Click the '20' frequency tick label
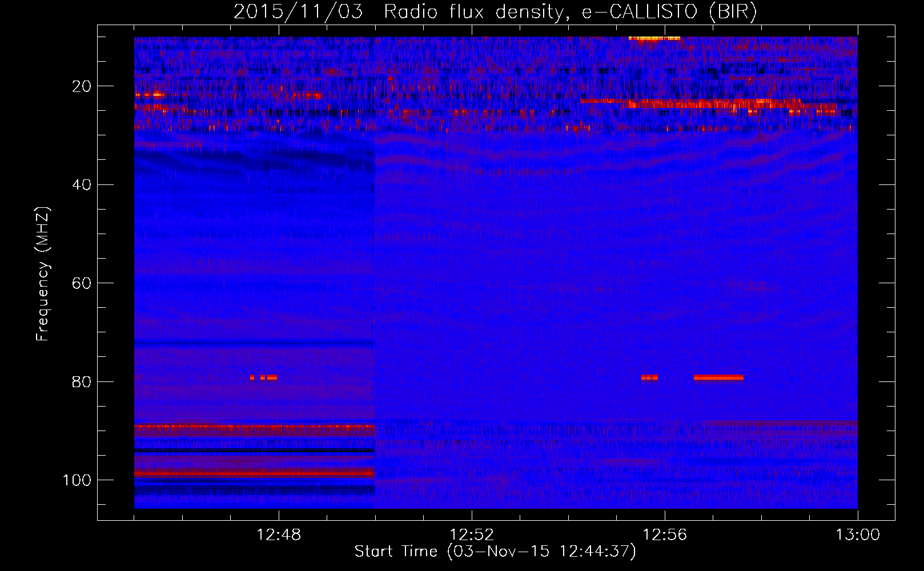This screenshot has height=571, width=924. (x=82, y=86)
